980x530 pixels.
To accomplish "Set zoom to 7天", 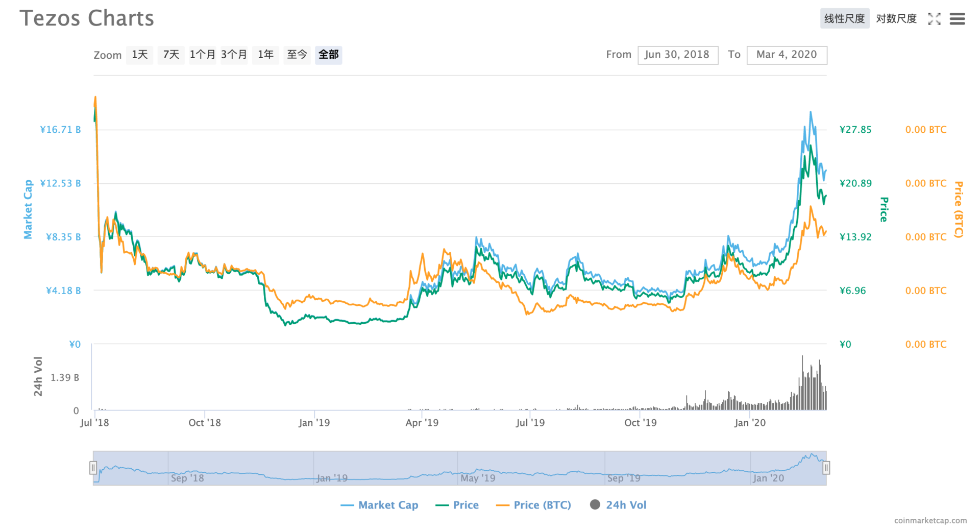I will pyautogui.click(x=171, y=55).
